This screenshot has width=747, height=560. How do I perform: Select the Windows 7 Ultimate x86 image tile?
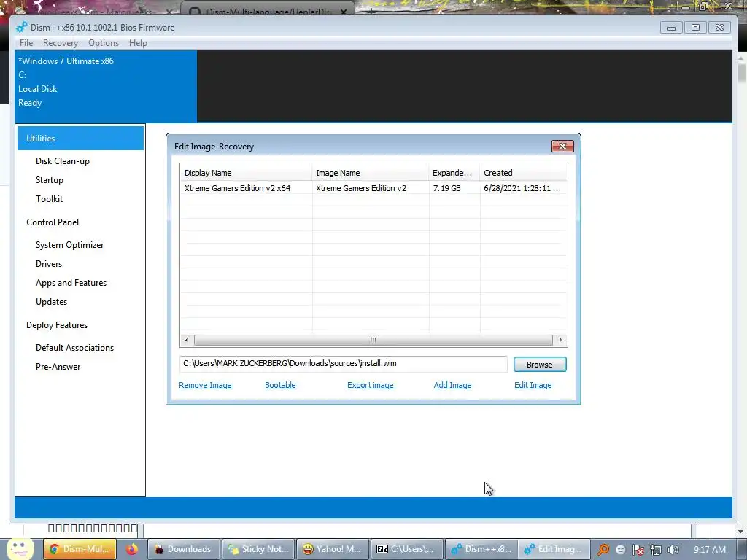point(106,86)
